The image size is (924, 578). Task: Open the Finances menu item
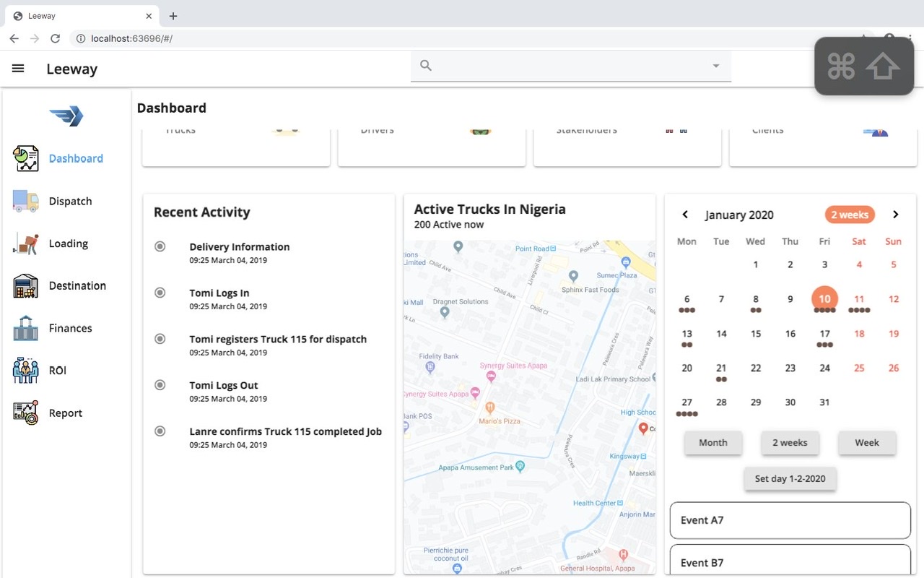(x=70, y=328)
